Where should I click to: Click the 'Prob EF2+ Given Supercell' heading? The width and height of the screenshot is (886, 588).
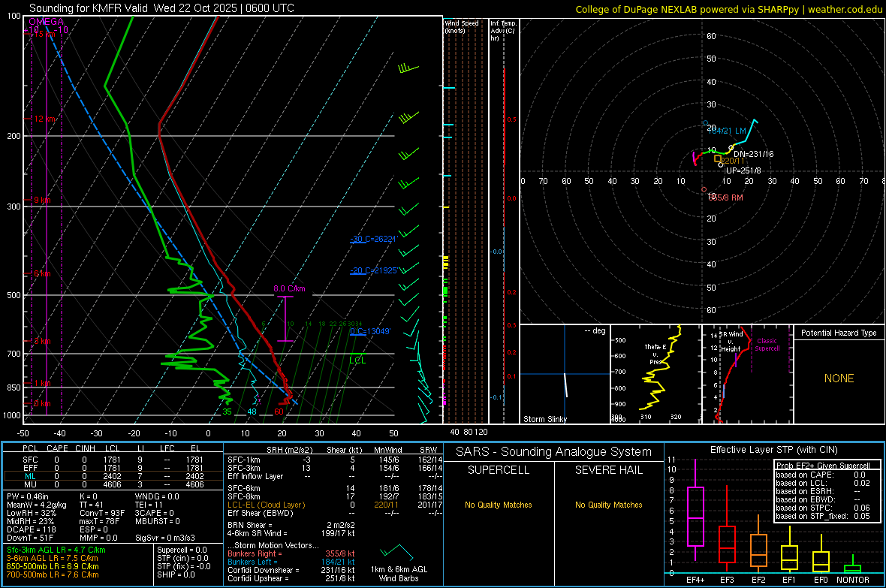[823, 466]
